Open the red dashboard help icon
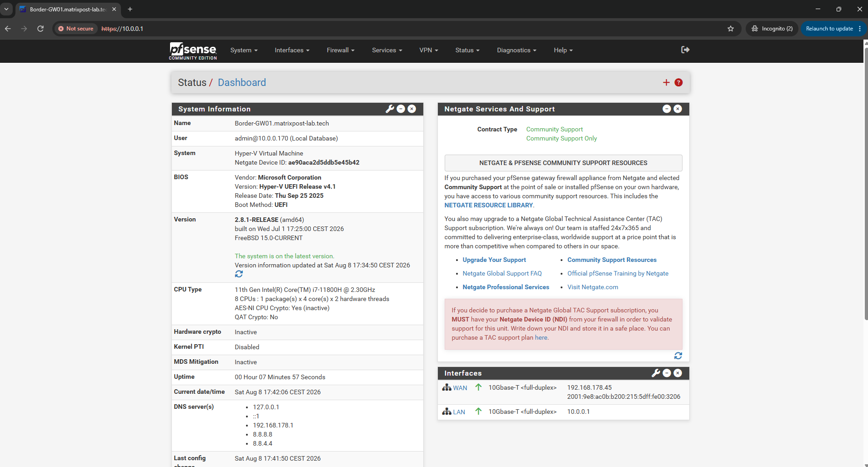 [678, 82]
